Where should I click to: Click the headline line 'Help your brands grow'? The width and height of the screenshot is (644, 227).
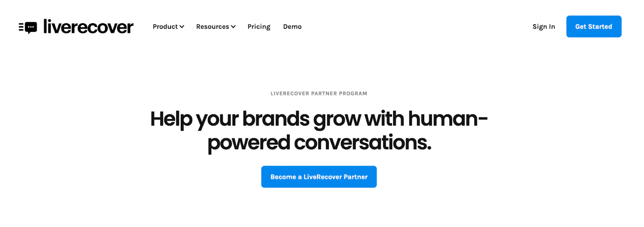click(x=256, y=120)
